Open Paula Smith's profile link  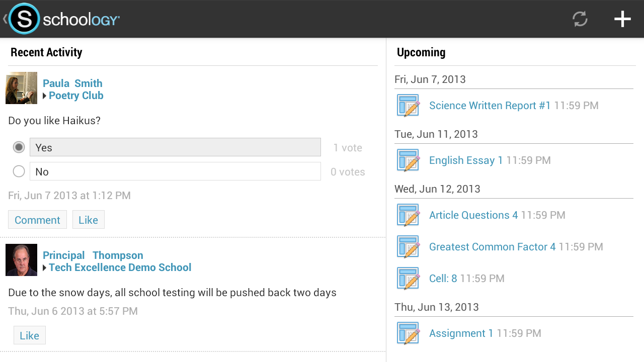pyautogui.click(x=72, y=83)
